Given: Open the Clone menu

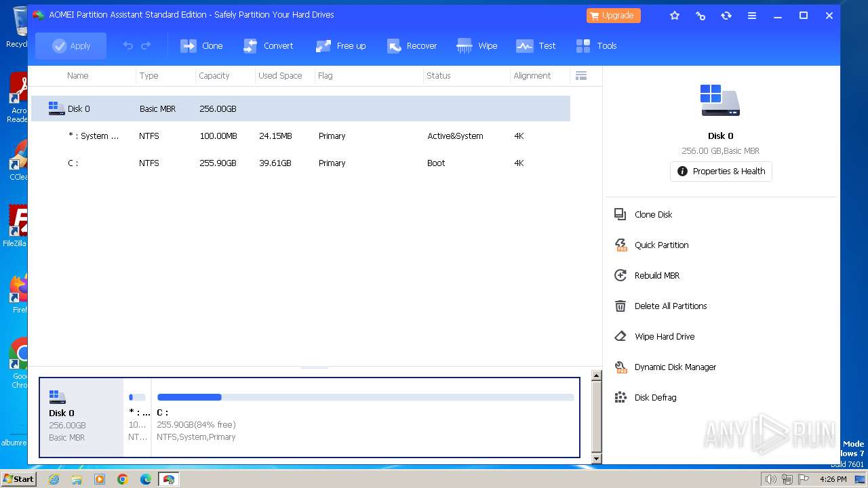Looking at the screenshot, I should point(201,45).
